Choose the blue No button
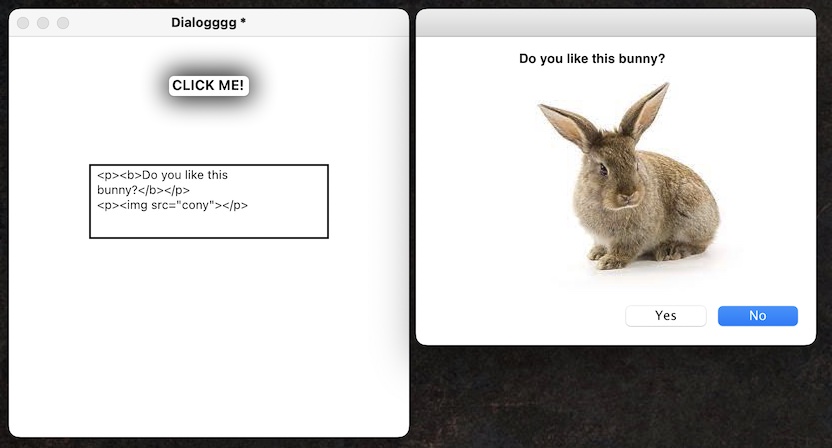 (x=758, y=316)
